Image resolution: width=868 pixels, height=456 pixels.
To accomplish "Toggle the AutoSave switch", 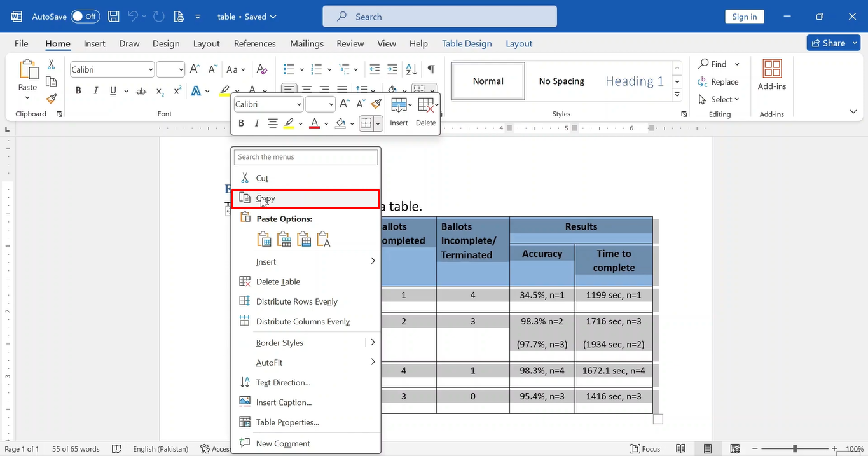I will pyautogui.click(x=85, y=17).
